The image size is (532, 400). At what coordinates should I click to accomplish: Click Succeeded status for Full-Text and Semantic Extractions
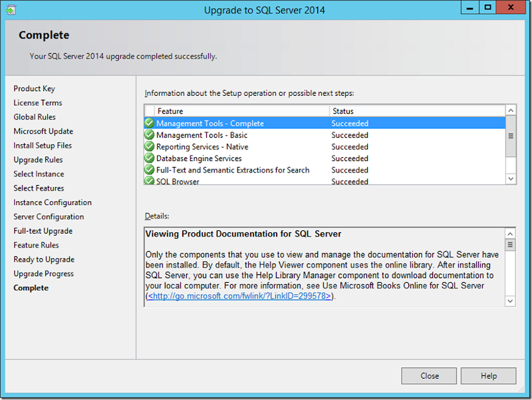(350, 170)
